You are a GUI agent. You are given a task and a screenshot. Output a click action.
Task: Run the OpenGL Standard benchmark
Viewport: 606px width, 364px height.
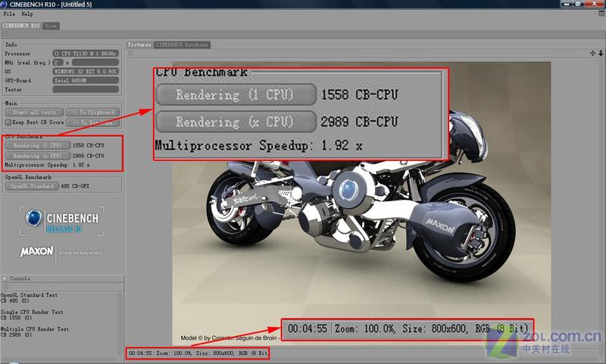32,186
